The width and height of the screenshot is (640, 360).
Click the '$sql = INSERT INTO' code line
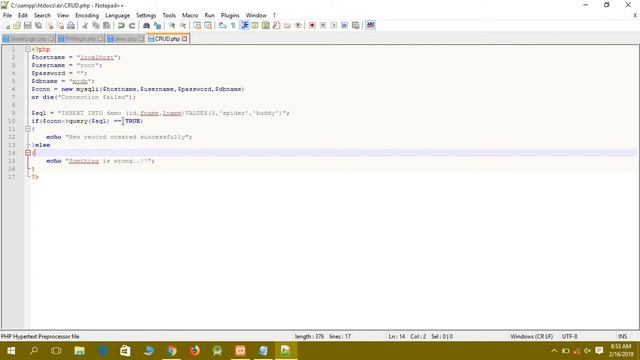coord(160,113)
